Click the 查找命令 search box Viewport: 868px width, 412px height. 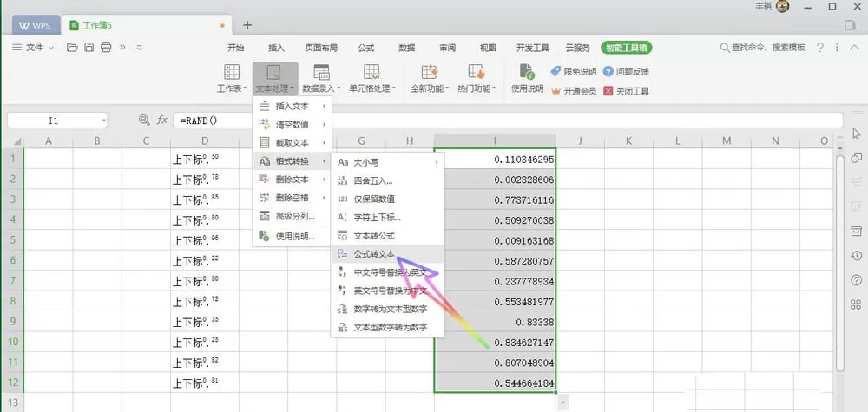tap(763, 48)
